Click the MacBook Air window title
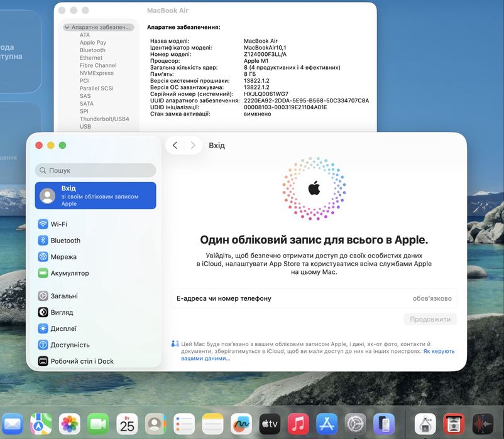504x439 pixels. [x=168, y=11]
